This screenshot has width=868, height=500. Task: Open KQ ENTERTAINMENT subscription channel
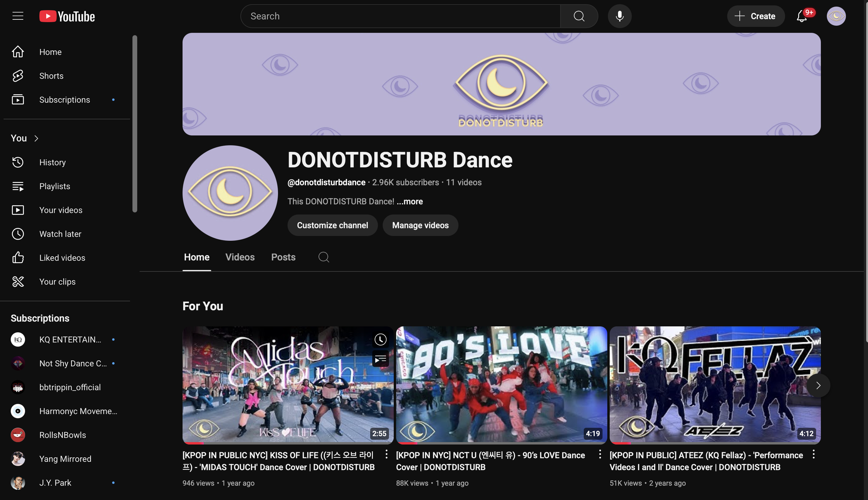point(67,340)
